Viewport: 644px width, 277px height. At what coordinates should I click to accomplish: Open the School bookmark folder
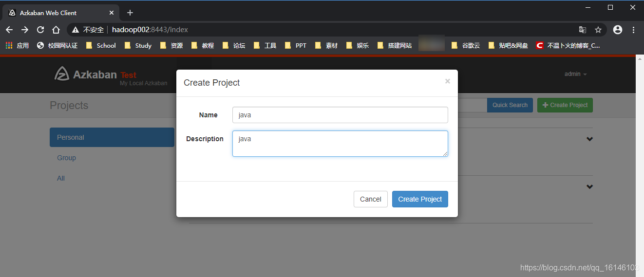pos(101,45)
